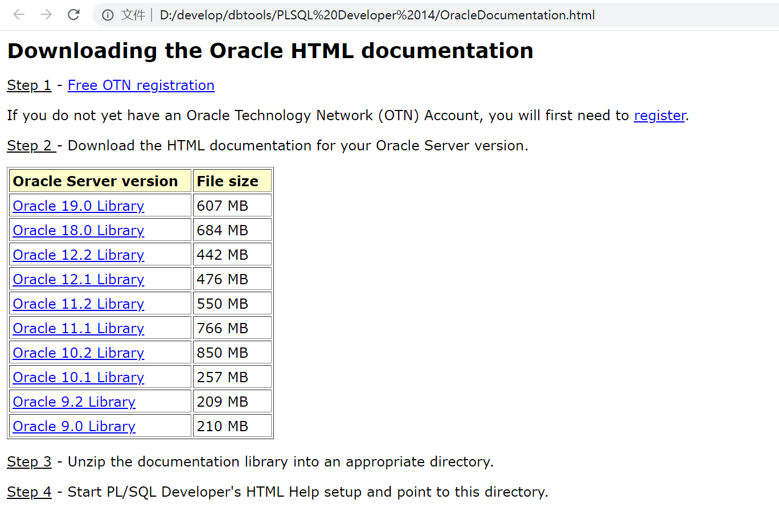Open Oracle 10.1 Library download
The width and height of the screenshot is (779, 532).
pyautogui.click(x=79, y=377)
